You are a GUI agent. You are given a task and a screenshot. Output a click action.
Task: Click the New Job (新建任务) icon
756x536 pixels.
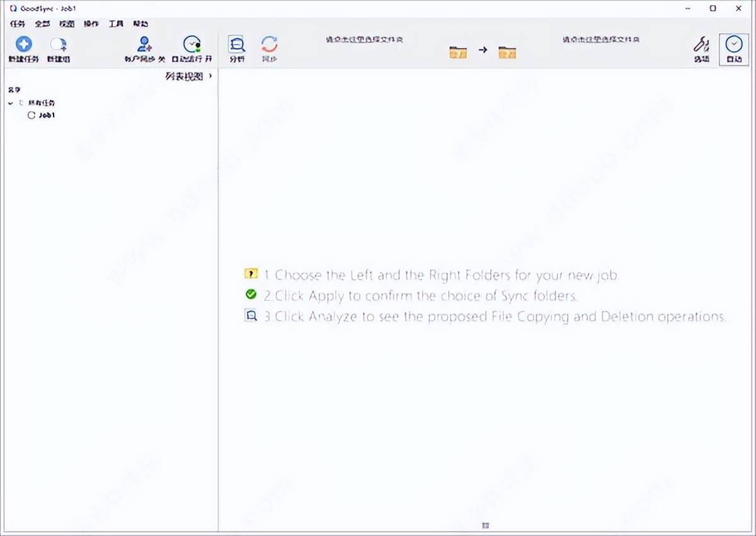pyautogui.click(x=24, y=45)
